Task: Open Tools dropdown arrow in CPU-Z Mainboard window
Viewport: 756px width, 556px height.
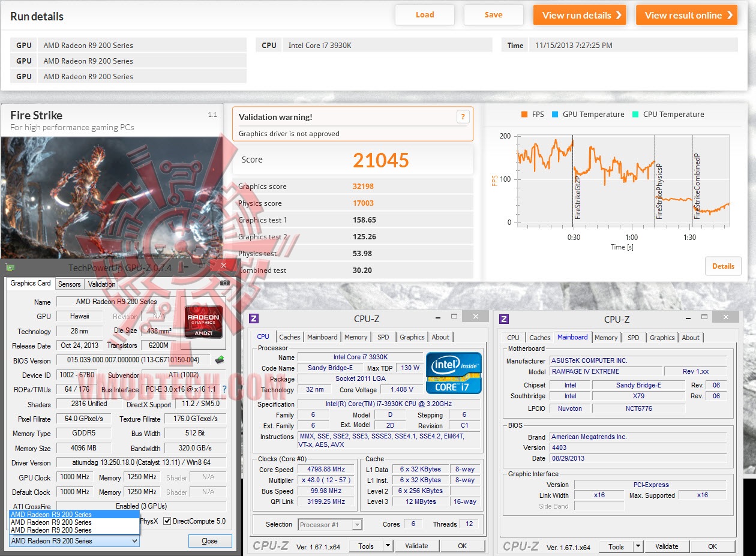Action: 638,546
